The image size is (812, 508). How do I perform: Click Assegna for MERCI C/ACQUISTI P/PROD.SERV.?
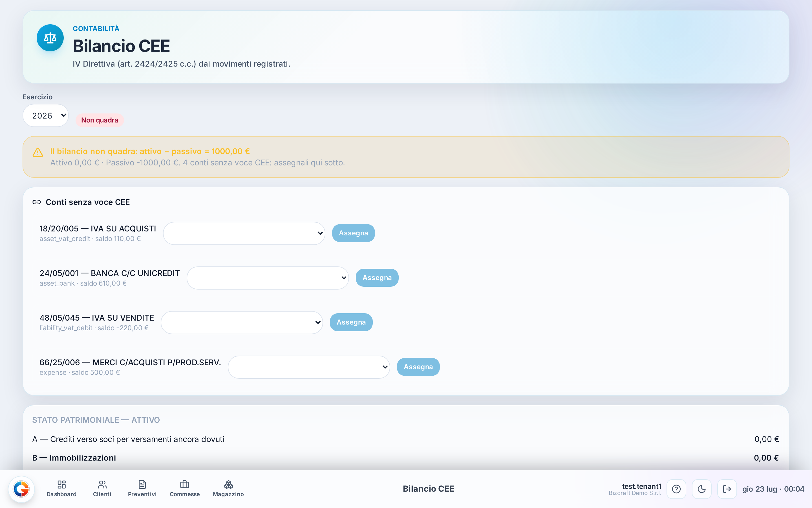click(x=418, y=367)
